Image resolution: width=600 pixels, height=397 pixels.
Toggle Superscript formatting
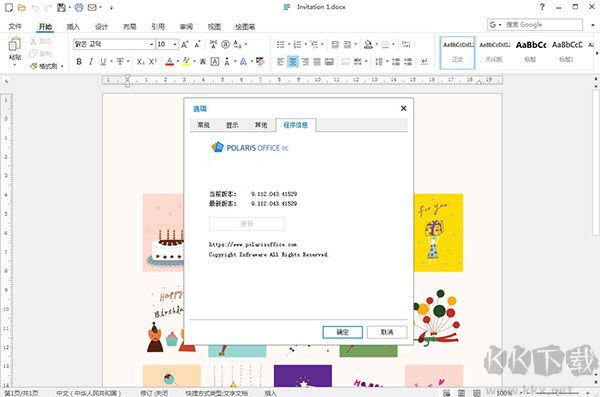pos(153,62)
